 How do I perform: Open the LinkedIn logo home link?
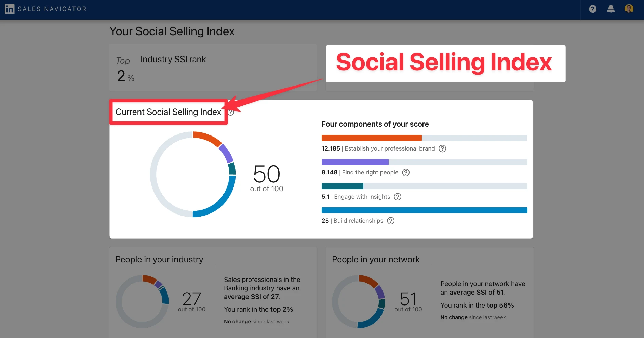10,9
